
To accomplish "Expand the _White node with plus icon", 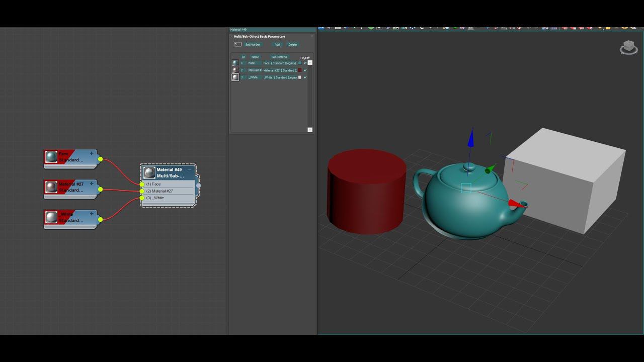I will (92, 214).
